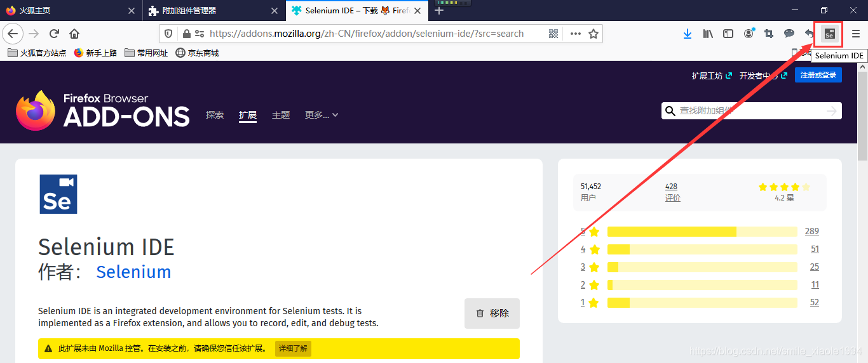This screenshot has width=868, height=363.
Task: Click the tracking protection shield icon
Action: click(168, 34)
